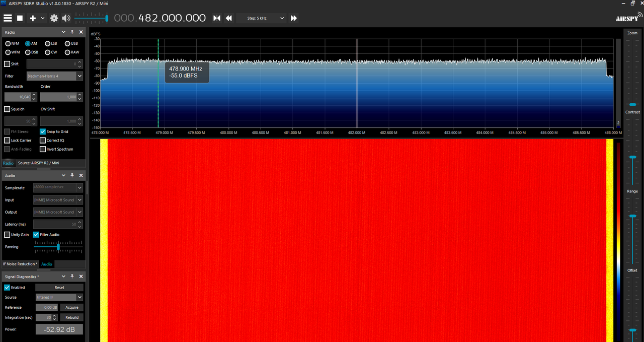Mute audio with the speaker icon
The width and height of the screenshot is (644, 342).
point(66,18)
